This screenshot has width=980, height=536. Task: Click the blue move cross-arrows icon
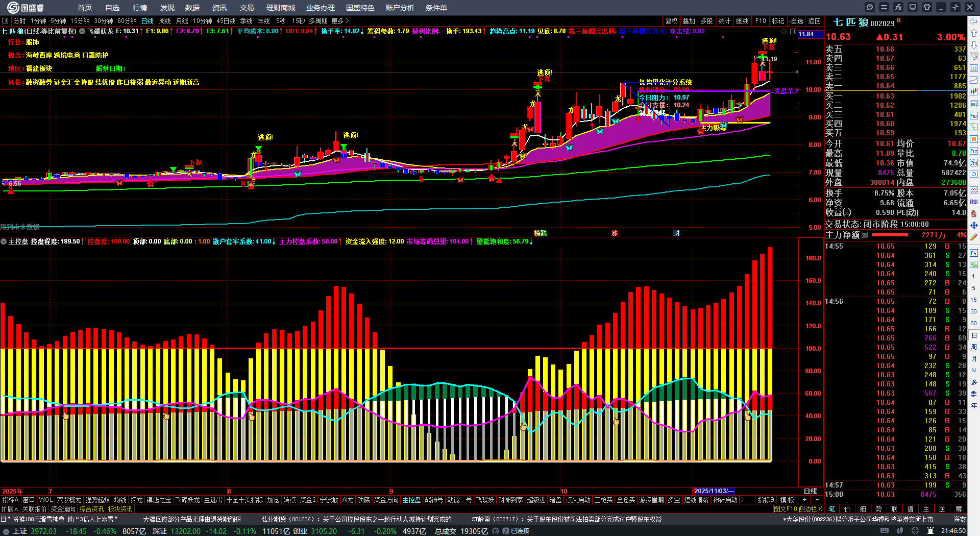point(974,225)
